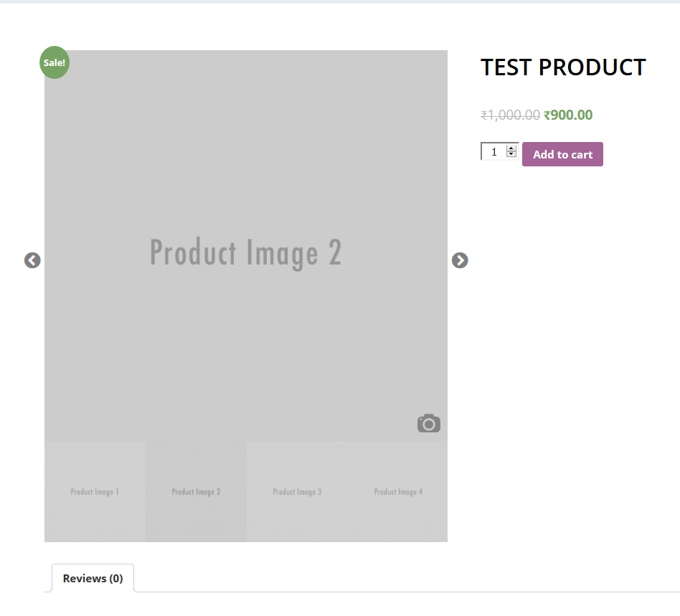The image size is (680, 616).
Task: Select Product Image 4 thumbnail
Action: pos(397,492)
